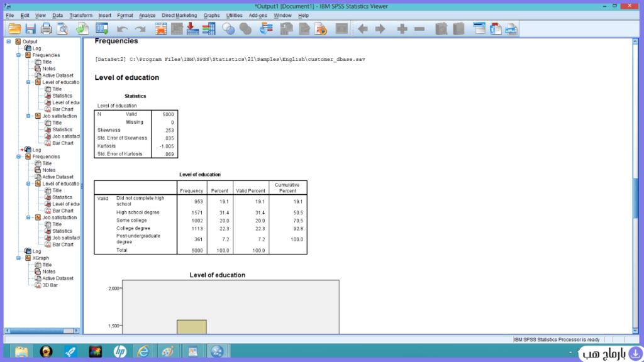Save the output document via the floppy icon
This screenshot has height=362, width=644.
coord(30,29)
